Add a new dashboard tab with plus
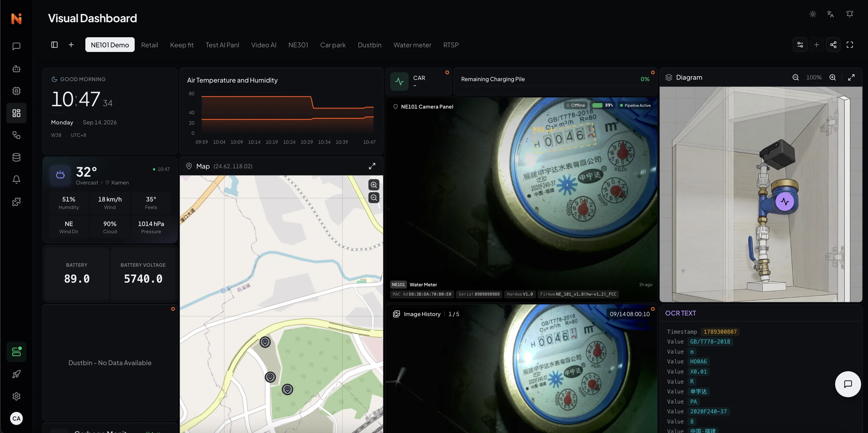This screenshot has width=868, height=433. (x=71, y=44)
